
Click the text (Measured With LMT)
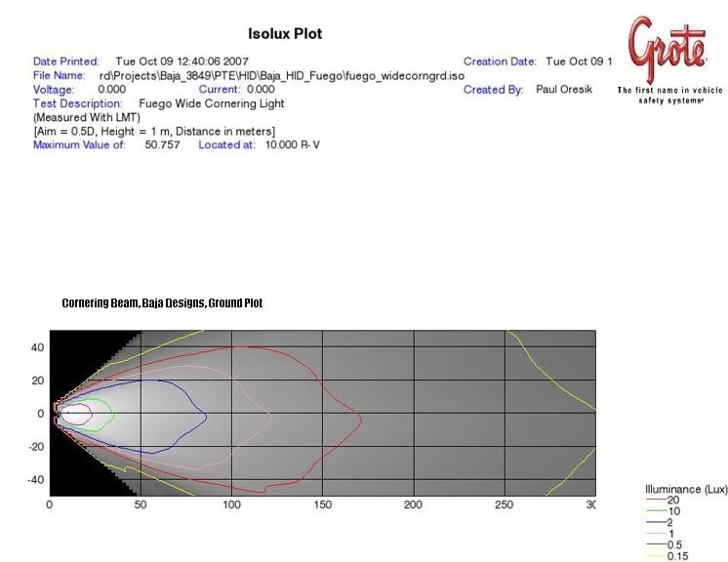87,117
